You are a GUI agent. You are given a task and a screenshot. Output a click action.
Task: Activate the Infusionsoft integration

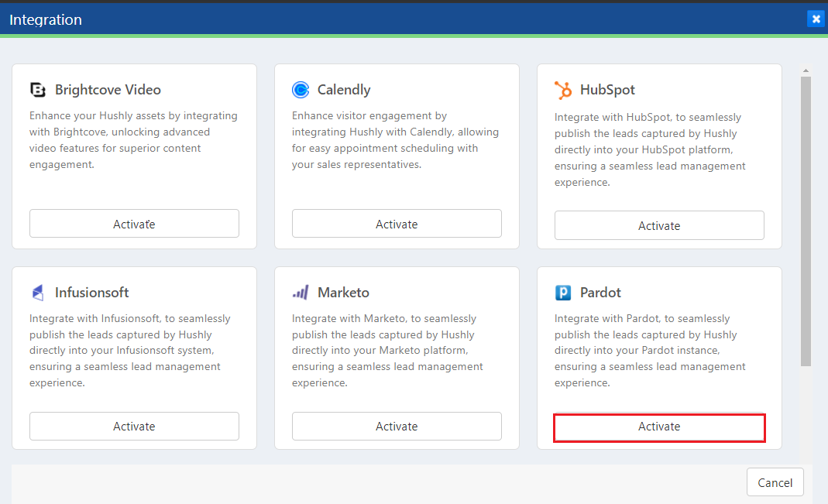(x=134, y=426)
